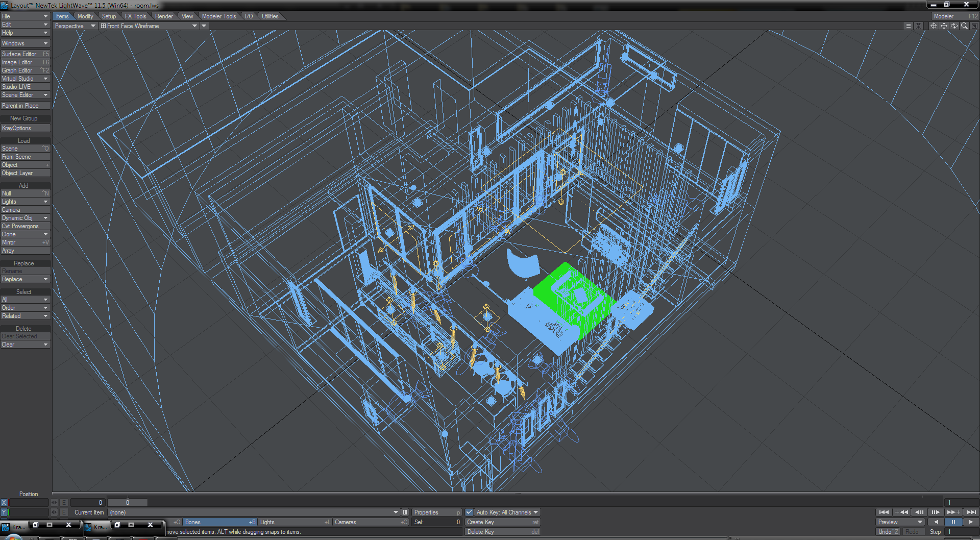This screenshot has height=540, width=980.
Task: Jump to the first frame
Action: 884,512
